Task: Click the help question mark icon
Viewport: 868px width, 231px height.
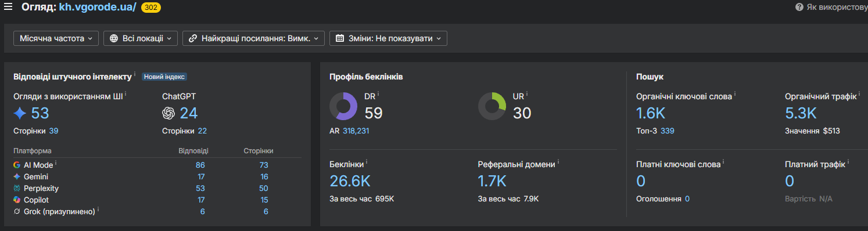Action: click(799, 7)
